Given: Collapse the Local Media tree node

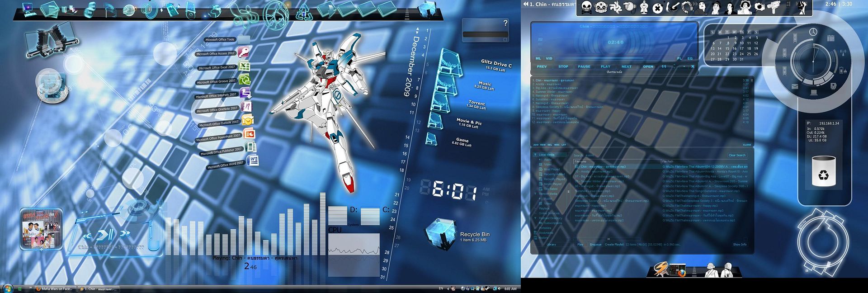Looking at the screenshot, I should 535,155.
